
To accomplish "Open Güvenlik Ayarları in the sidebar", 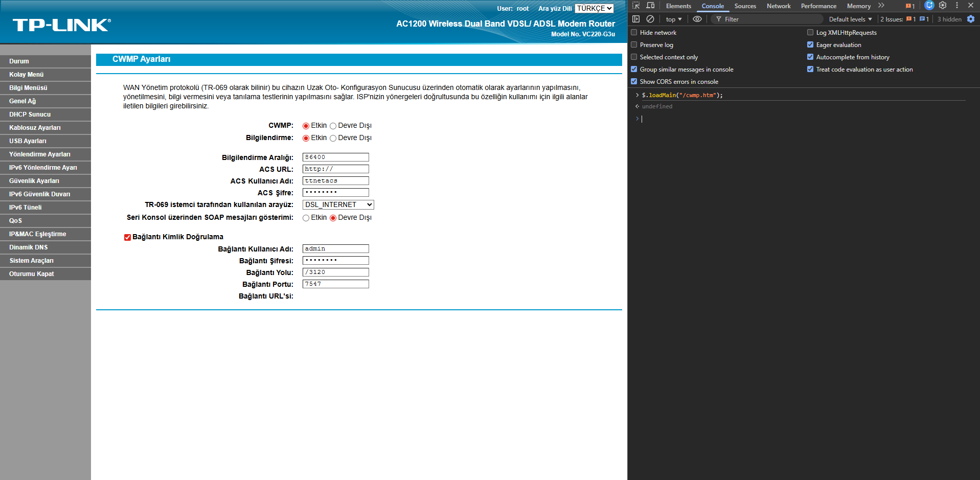I will pyautogui.click(x=45, y=181).
